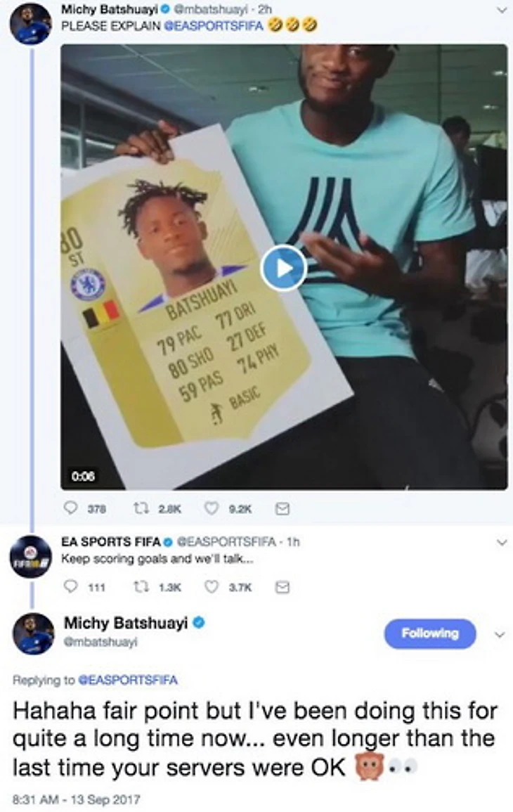Open the @EASPORTSFIFA mention in top tweet

click(214, 25)
